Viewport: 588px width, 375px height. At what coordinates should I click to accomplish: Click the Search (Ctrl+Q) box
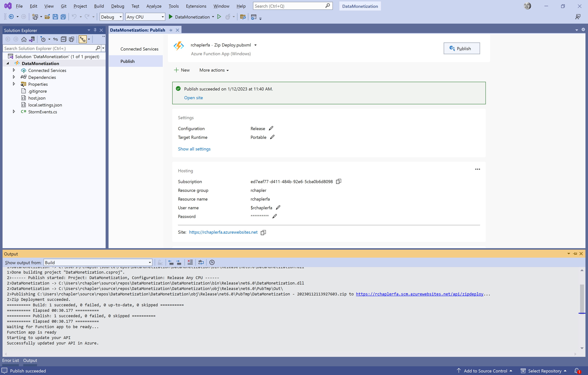[293, 6]
